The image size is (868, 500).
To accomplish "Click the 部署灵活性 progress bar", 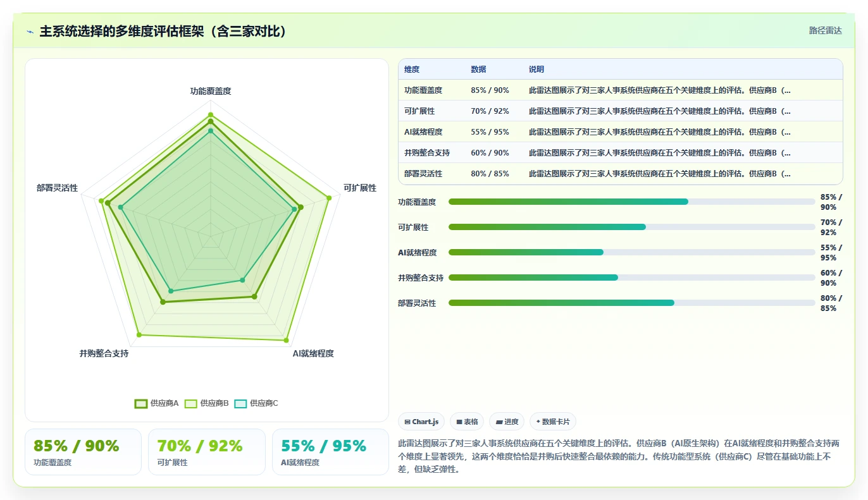I will [x=632, y=303].
